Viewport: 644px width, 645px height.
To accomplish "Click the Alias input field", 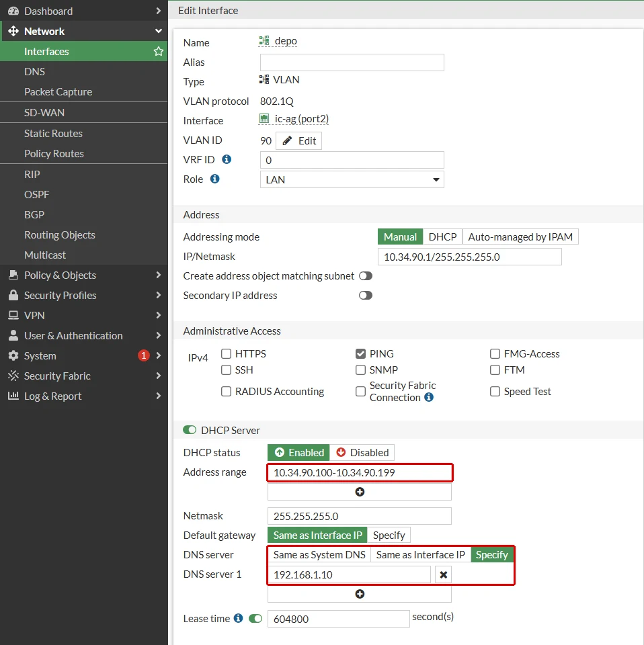I will click(352, 62).
